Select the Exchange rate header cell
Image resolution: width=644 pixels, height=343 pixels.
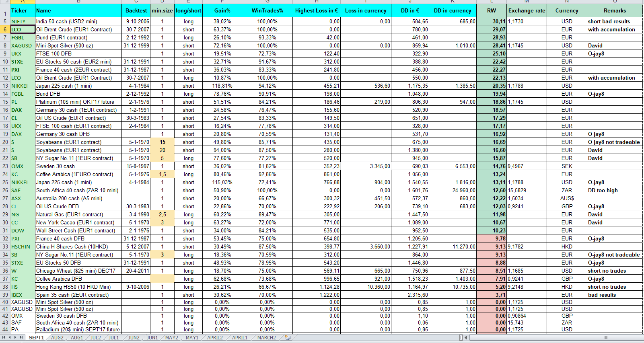click(x=527, y=10)
